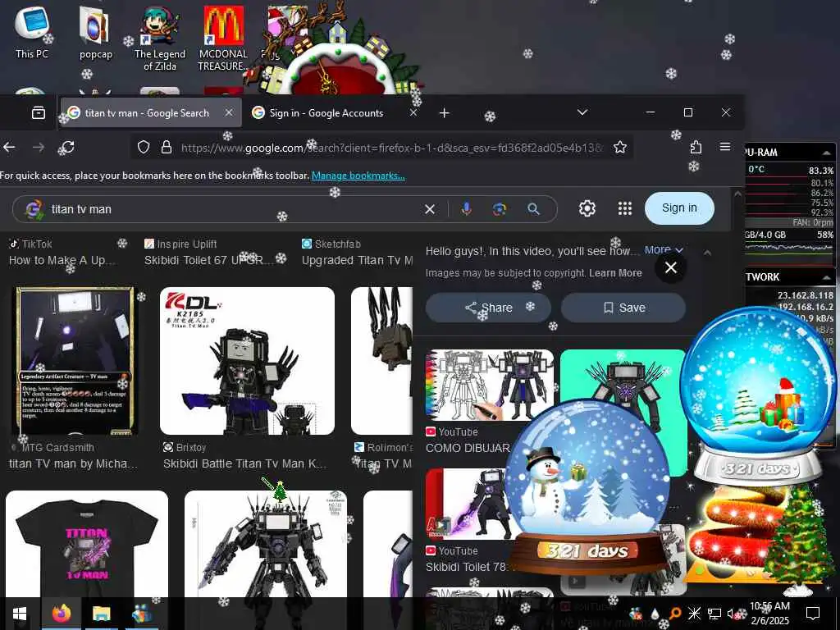Image resolution: width=840 pixels, height=630 pixels.
Task: Close the titan tv man tab
Action: (229, 112)
